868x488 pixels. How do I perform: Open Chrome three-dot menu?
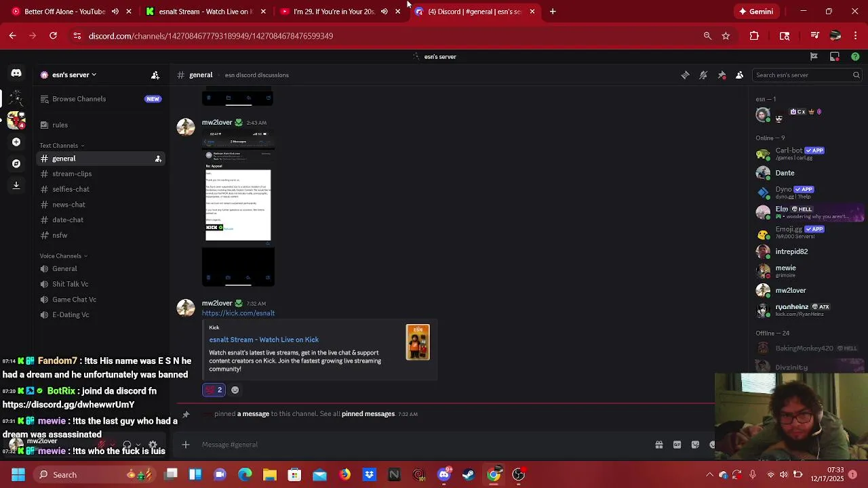tap(855, 36)
